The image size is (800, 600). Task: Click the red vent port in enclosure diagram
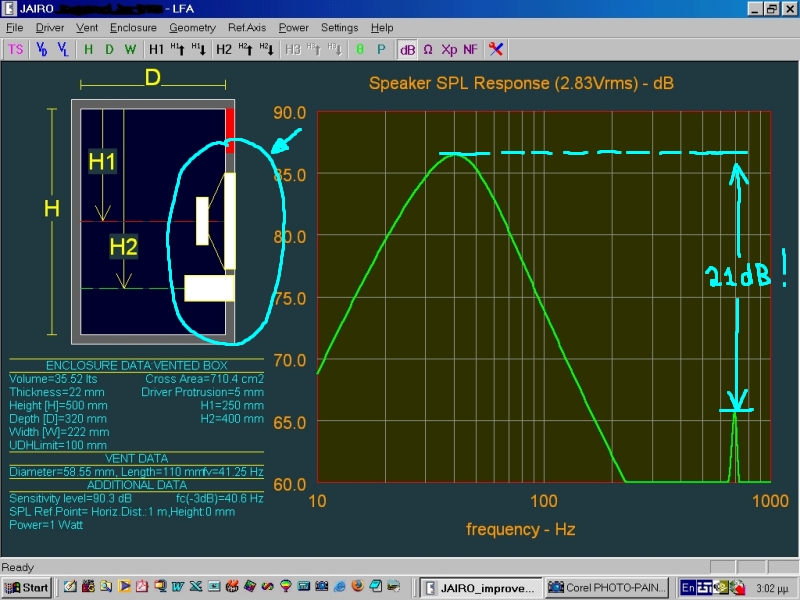230,130
